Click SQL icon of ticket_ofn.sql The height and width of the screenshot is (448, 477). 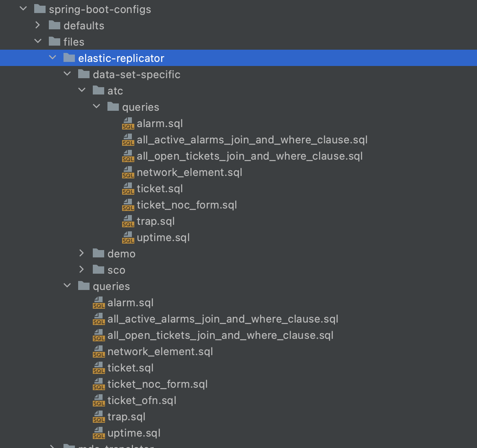98,400
